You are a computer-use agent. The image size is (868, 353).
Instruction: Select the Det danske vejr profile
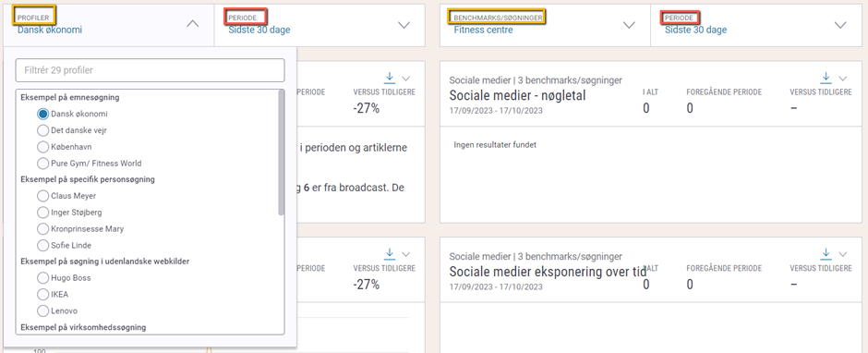pyautogui.click(x=42, y=130)
